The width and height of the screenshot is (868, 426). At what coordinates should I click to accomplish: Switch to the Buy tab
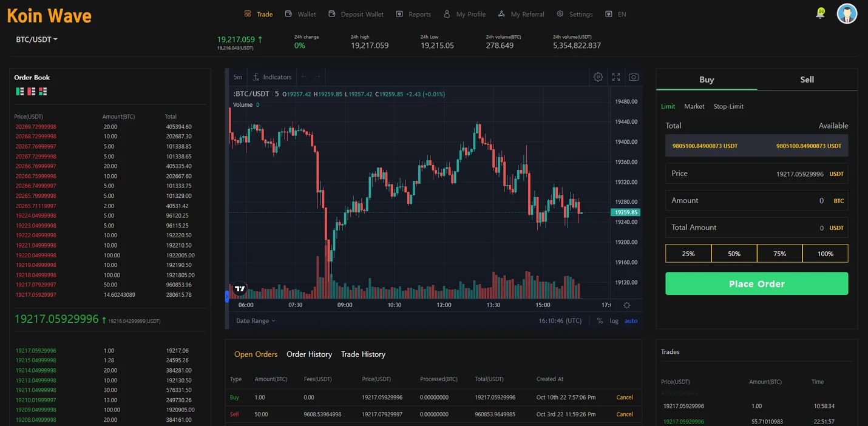tap(707, 79)
